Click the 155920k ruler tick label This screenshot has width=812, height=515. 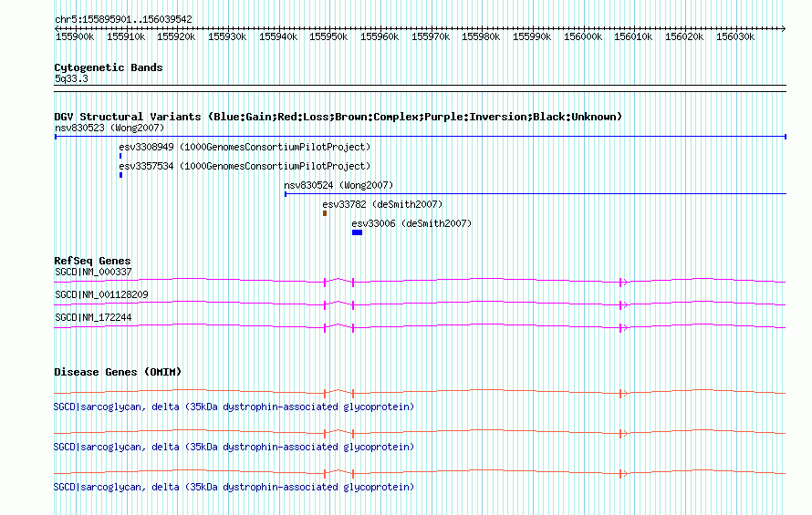[176, 36]
